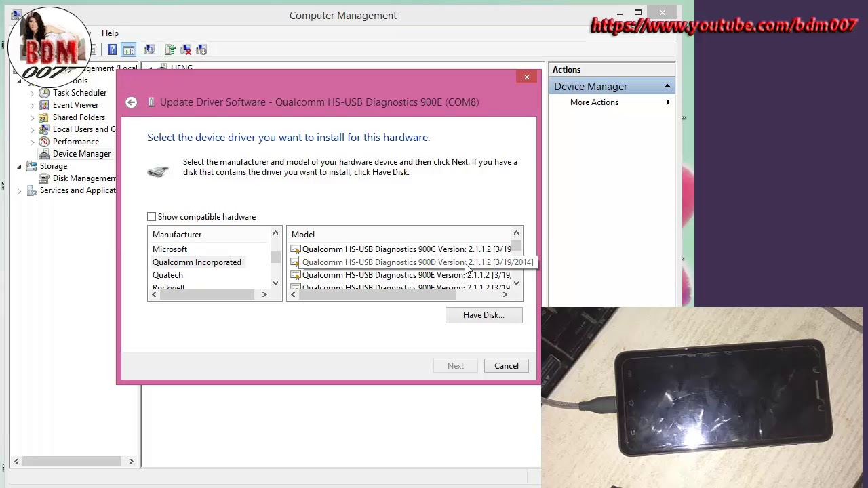Select Qualcomm HS-USB Diagnostics 900E model
This screenshot has width=868, height=488.
[406, 275]
